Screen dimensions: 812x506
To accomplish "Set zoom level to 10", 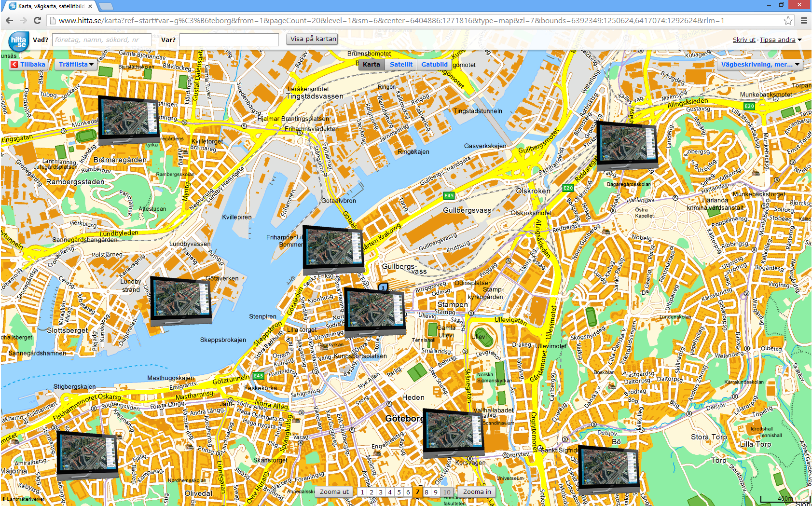I will 447,492.
